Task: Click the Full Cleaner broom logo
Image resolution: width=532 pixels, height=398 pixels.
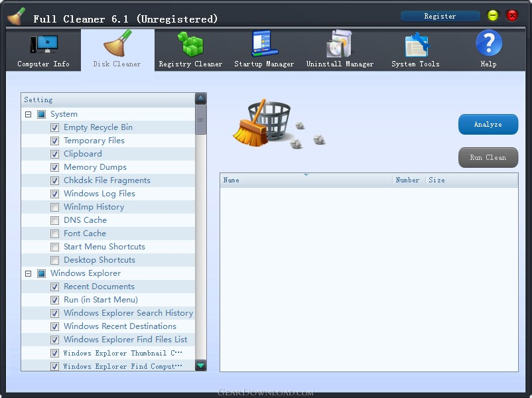Action: pos(17,16)
